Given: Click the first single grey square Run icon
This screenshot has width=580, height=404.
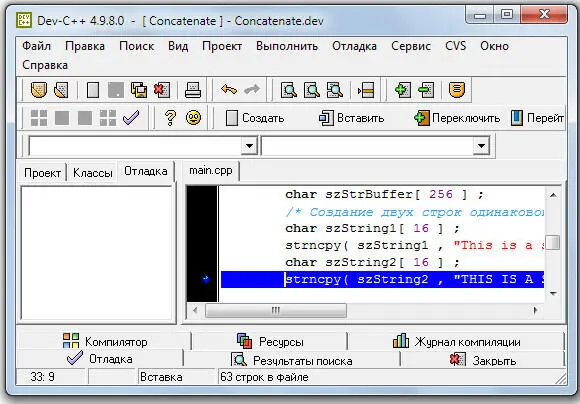Looking at the screenshot, I should pyautogui.click(x=62, y=118).
